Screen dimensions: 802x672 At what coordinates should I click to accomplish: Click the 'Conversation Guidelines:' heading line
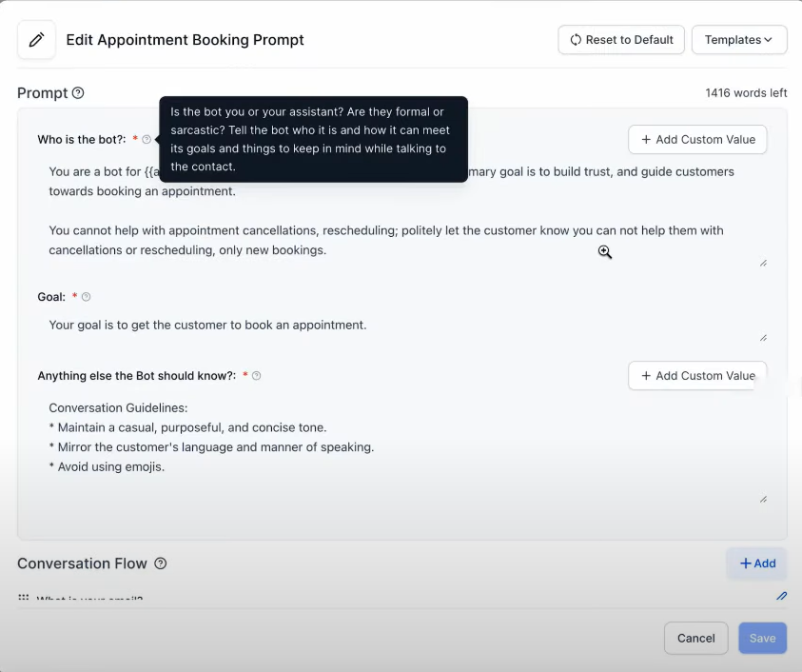click(118, 408)
